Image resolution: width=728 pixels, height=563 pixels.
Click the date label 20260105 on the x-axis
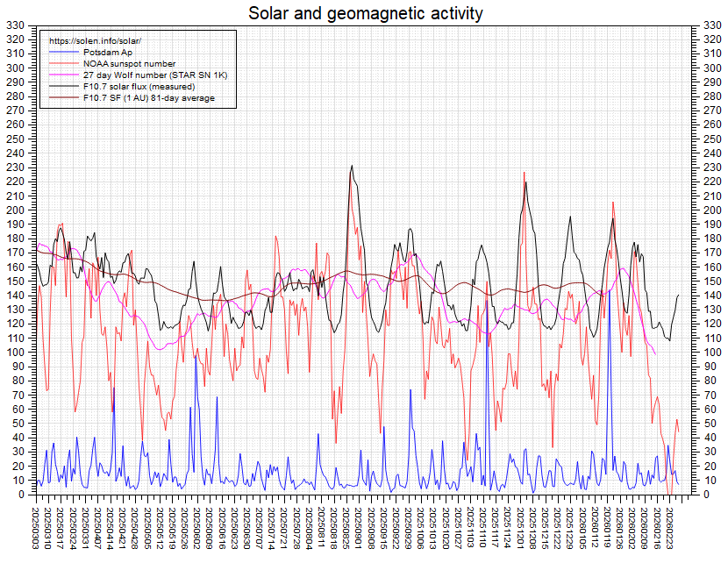[582, 528]
